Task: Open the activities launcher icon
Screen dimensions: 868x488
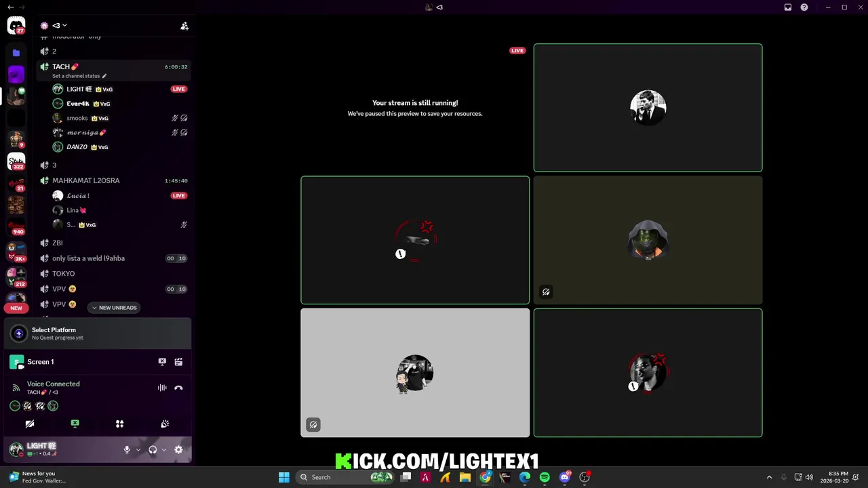Action: pos(119,424)
